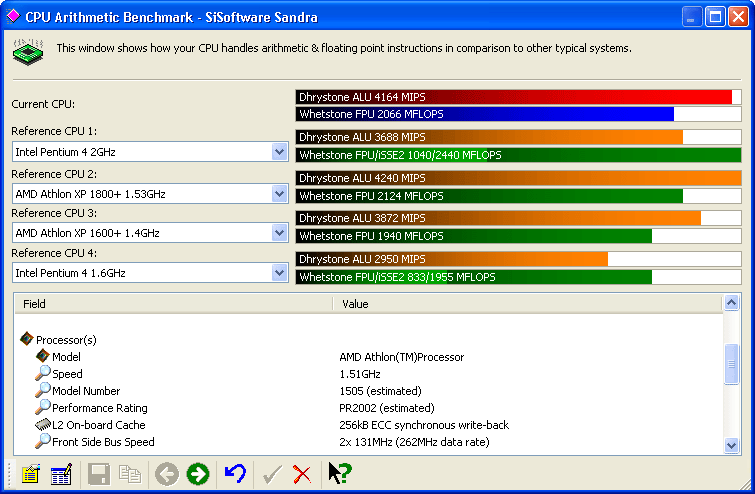755x494 pixels.
Task: Click the details list scrollbar thumb
Action: click(x=731, y=364)
